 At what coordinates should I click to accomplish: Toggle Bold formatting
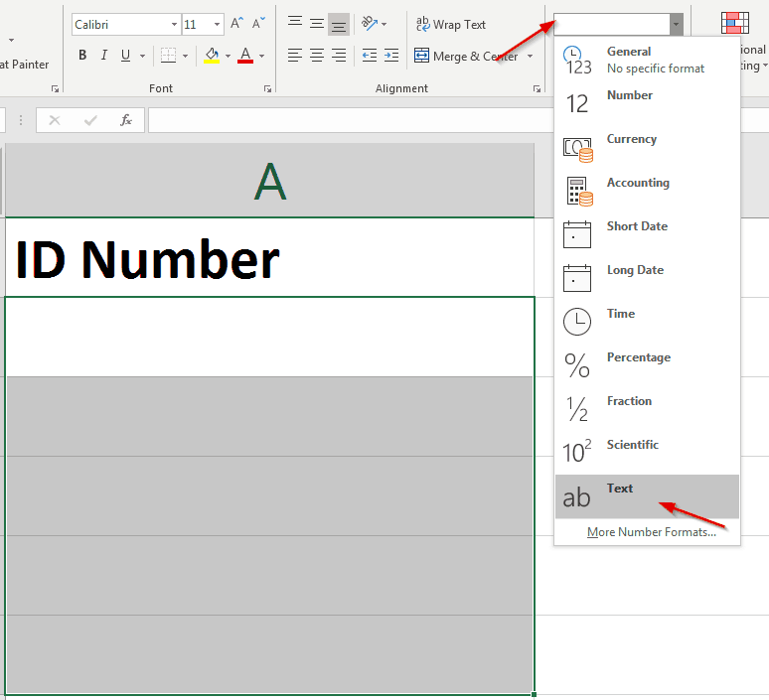point(82,55)
